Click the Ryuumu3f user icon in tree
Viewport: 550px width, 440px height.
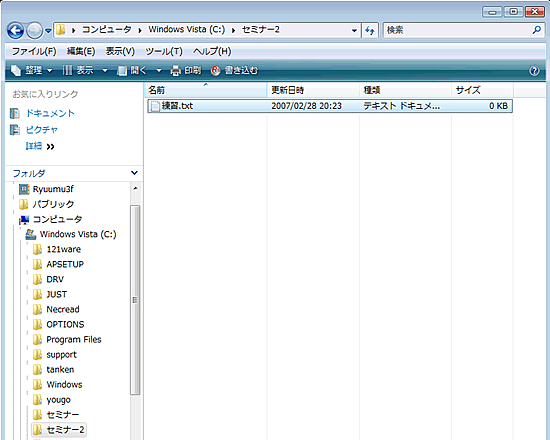pyautogui.click(x=24, y=189)
